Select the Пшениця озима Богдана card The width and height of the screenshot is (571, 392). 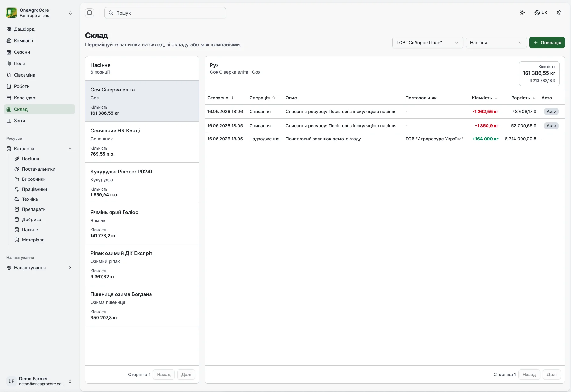[142, 306]
